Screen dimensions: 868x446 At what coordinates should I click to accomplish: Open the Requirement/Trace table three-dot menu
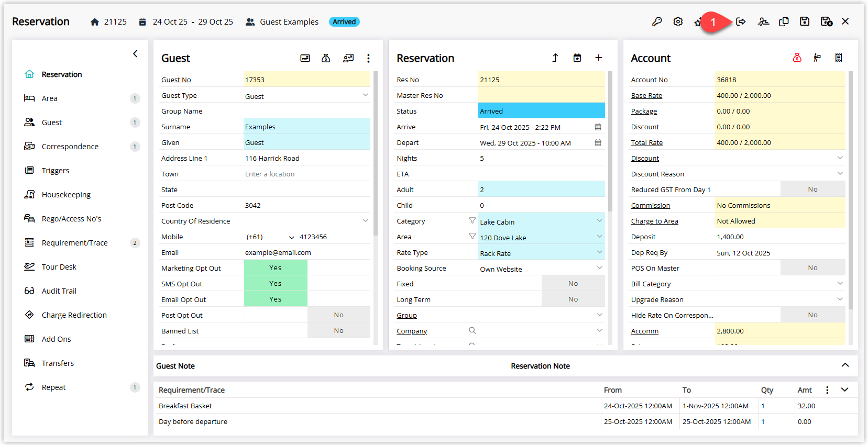coord(827,390)
